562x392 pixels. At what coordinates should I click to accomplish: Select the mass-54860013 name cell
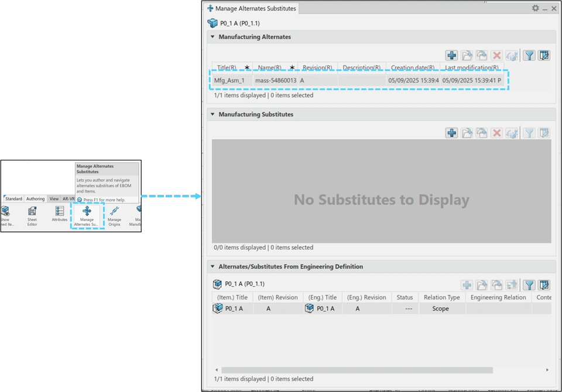(275, 80)
